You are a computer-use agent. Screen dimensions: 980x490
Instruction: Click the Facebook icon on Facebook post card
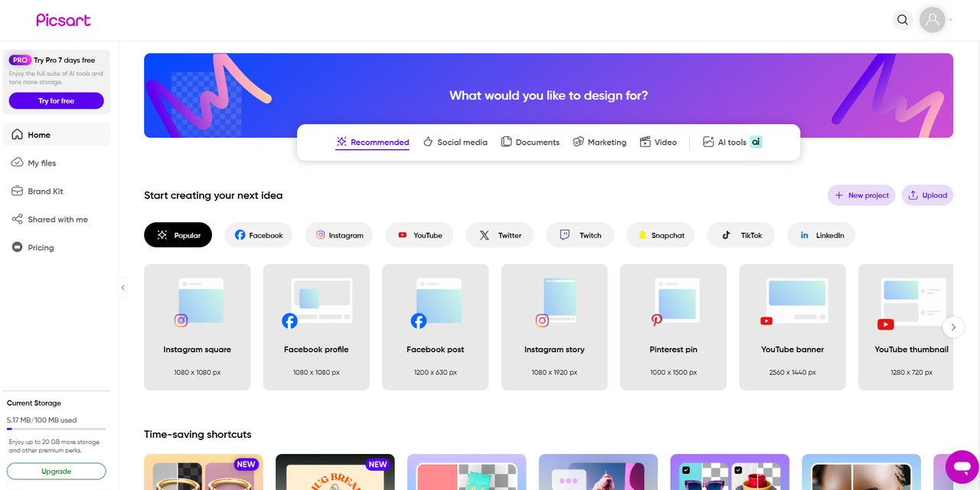pyautogui.click(x=419, y=321)
